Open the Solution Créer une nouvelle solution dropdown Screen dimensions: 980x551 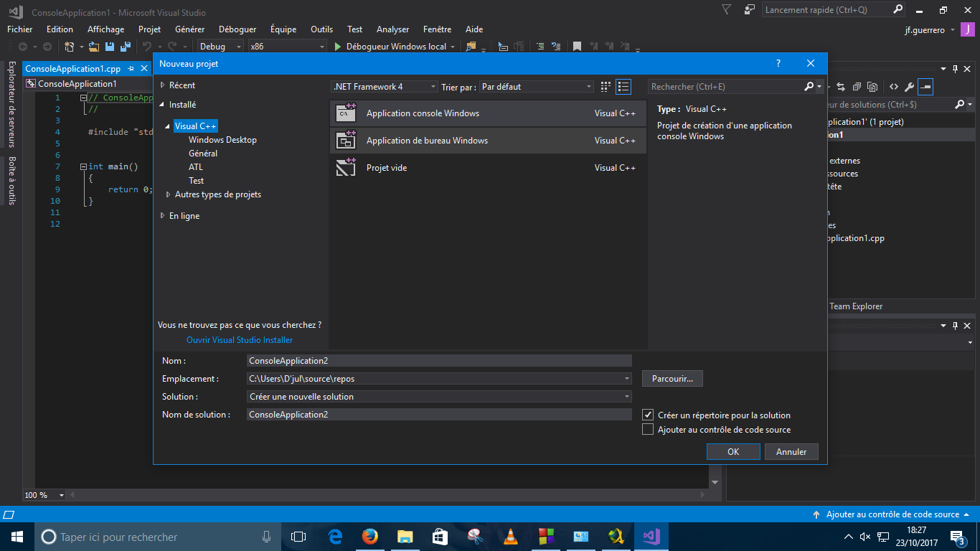click(439, 396)
